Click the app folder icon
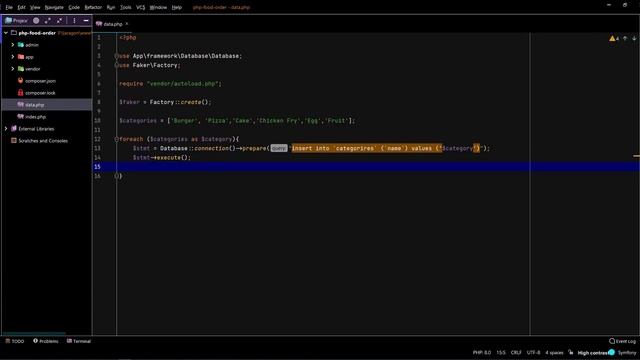Image resolution: width=640 pixels, height=360 pixels. (21, 57)
